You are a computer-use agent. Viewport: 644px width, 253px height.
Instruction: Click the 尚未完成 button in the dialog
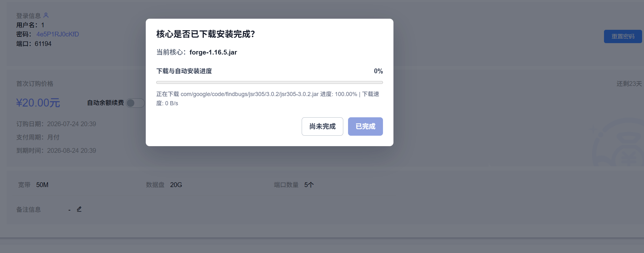(322, 126)
